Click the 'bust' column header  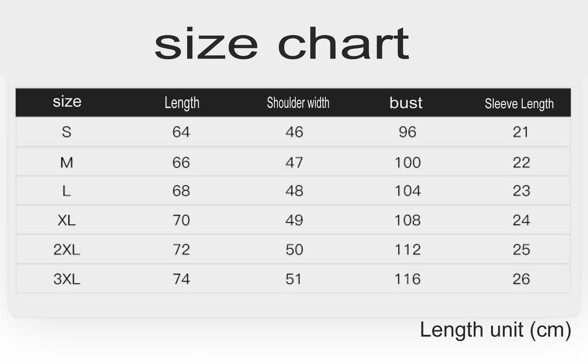click(406, 103)
